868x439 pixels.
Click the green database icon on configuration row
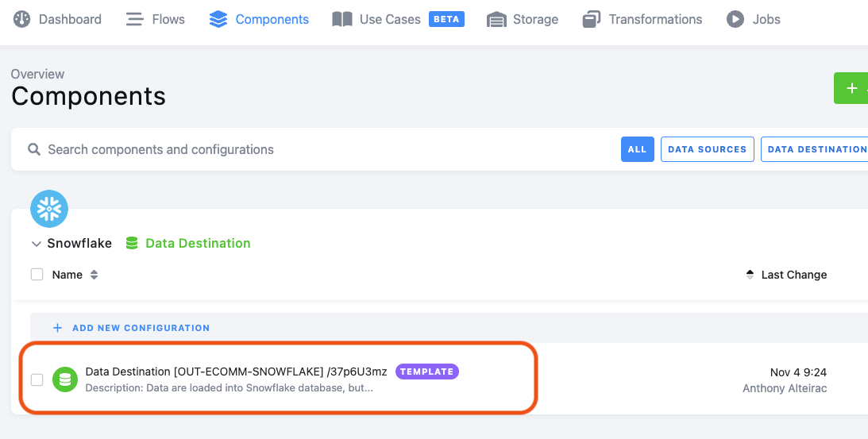coord(65,379)
